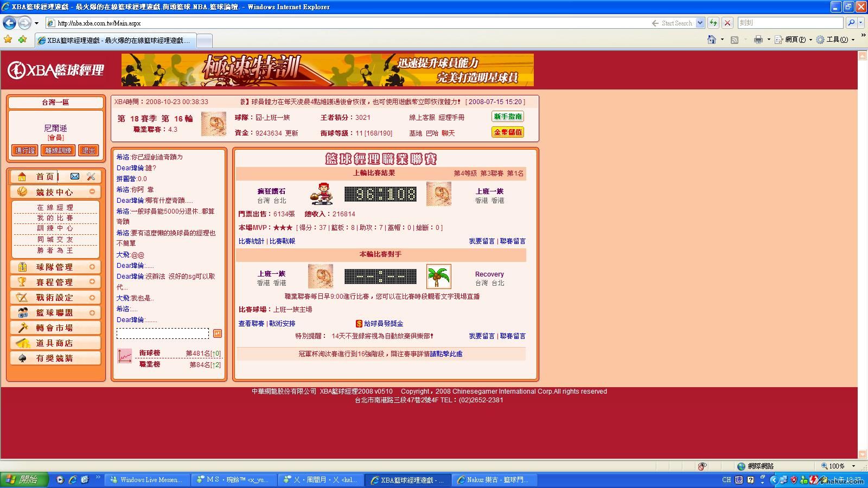This screenshot has width=868, height=488.
Task: Click the printer icon in IE toolbar
Action: tap(758, 40)
